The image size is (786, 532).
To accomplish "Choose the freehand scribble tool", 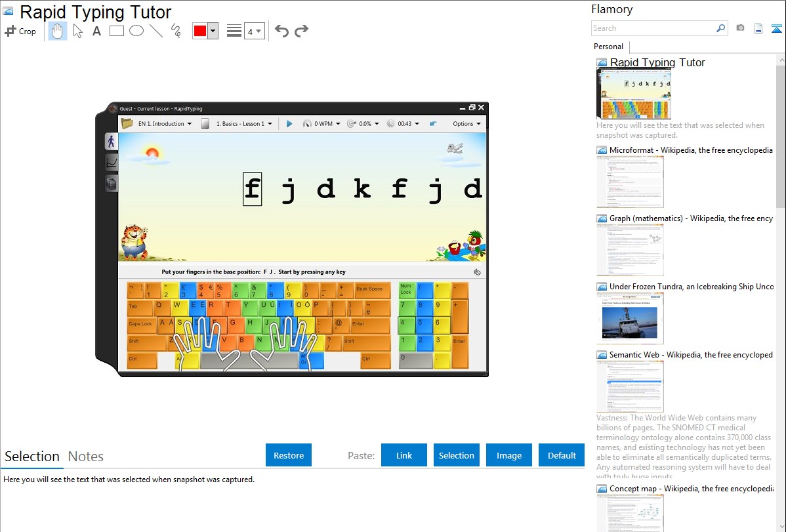I will tap(176, 31).
